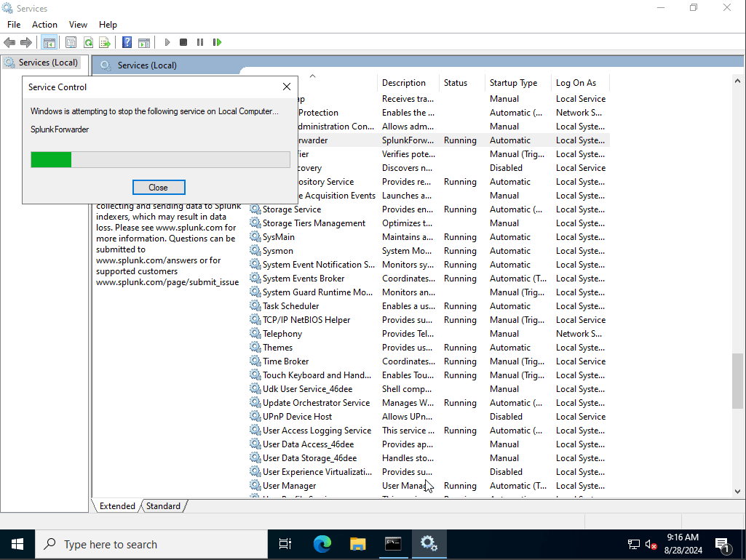Screen dimensions: 746x560
Task: Stop the service with the toolbar stop icon
Action: click(x=183, y=42)
